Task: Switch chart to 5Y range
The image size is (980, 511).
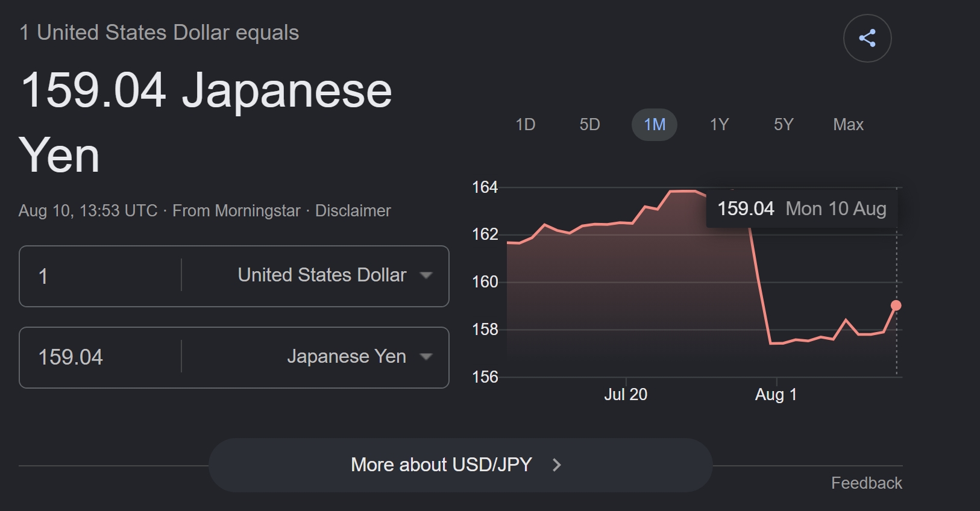Action: [x=784, y=125]
